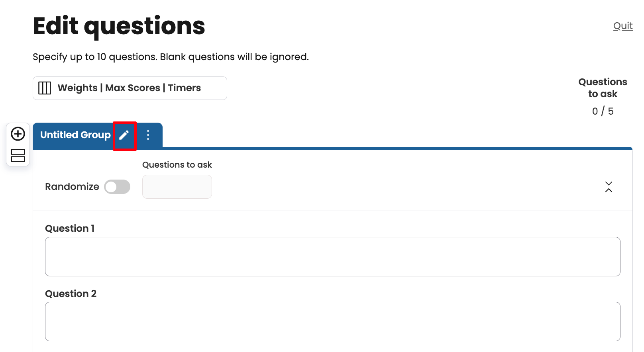Click the 0 / 5 questions counter

(603, 111)
